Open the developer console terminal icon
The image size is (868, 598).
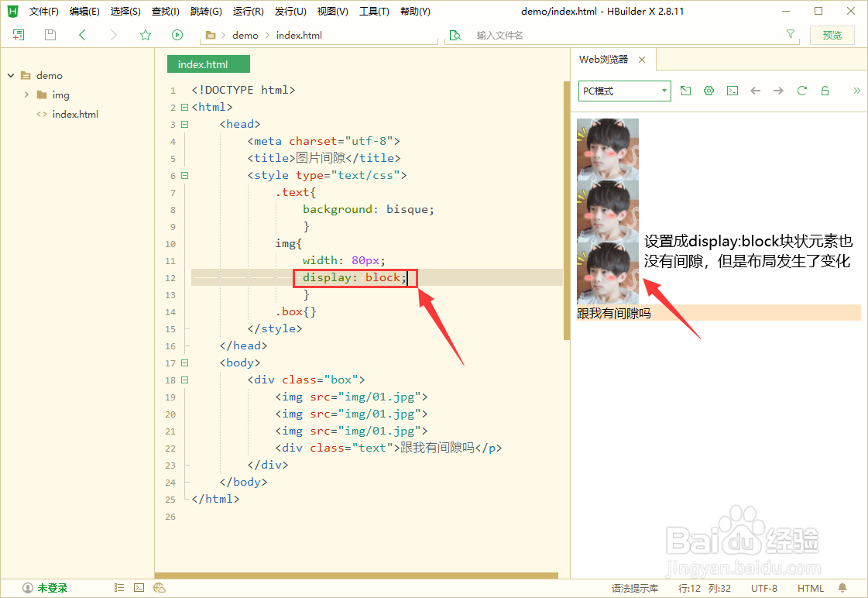(732, 91)
